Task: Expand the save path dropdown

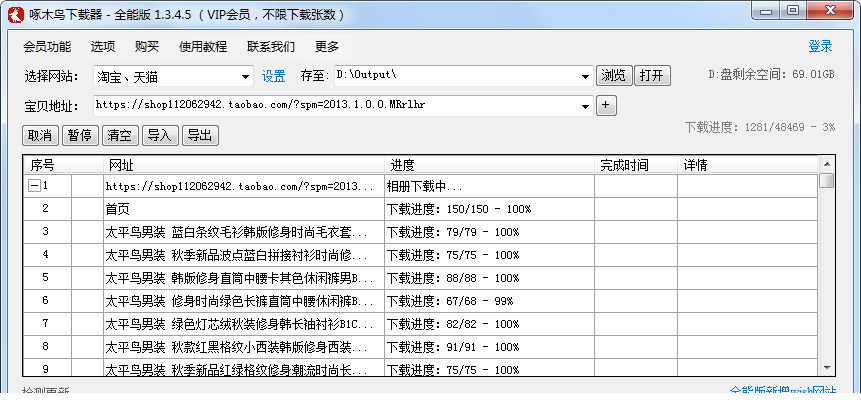Action: coord(585,76)
